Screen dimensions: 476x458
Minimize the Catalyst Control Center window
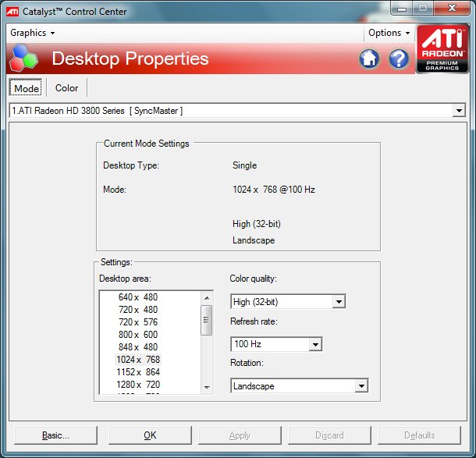[402, 9]
